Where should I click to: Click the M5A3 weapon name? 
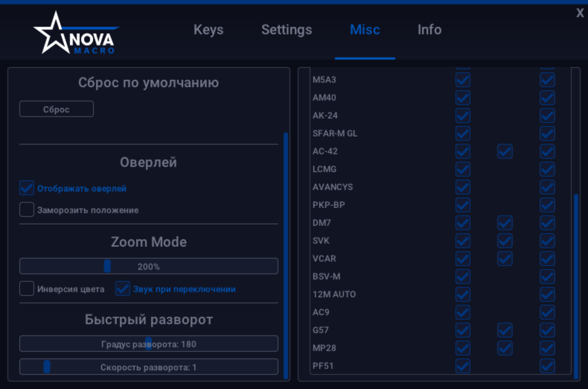(325, 79)
